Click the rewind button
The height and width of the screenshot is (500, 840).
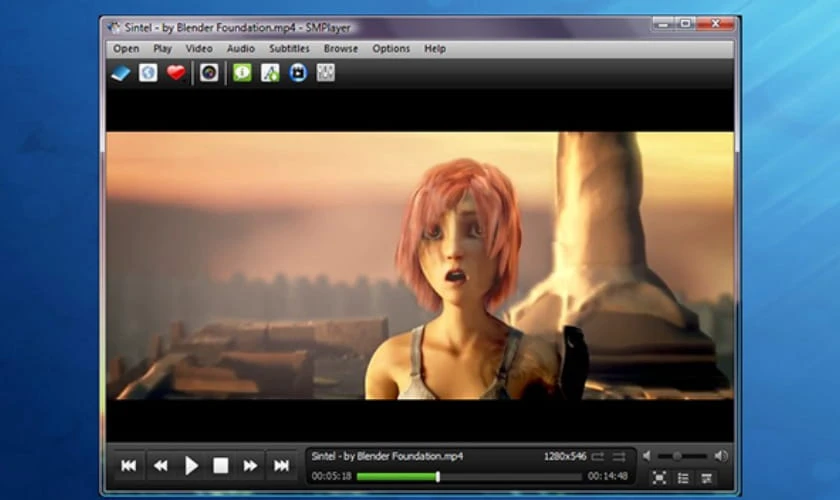160,466
